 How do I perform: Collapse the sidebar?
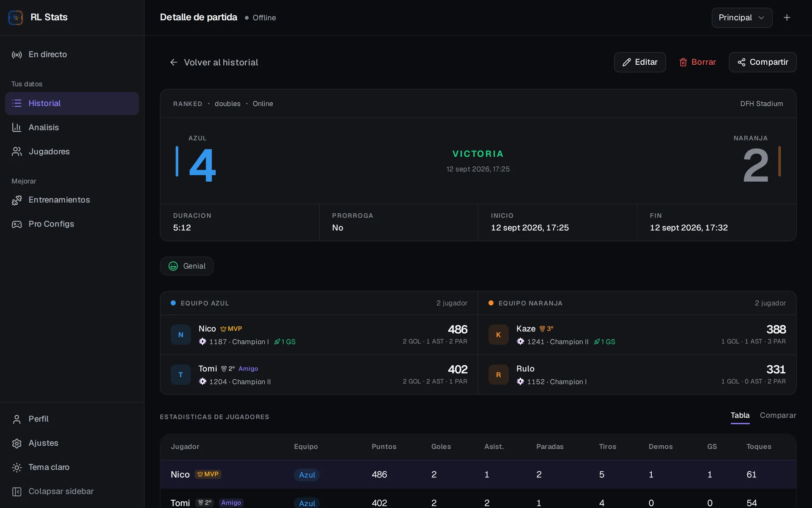72,491
